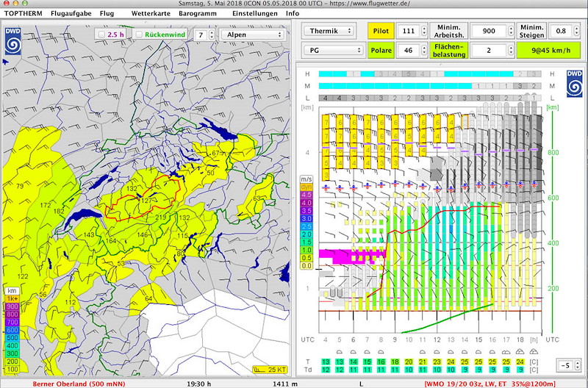
Task: Click the DWD logo beside the barogram
Action: coord(574,84)
